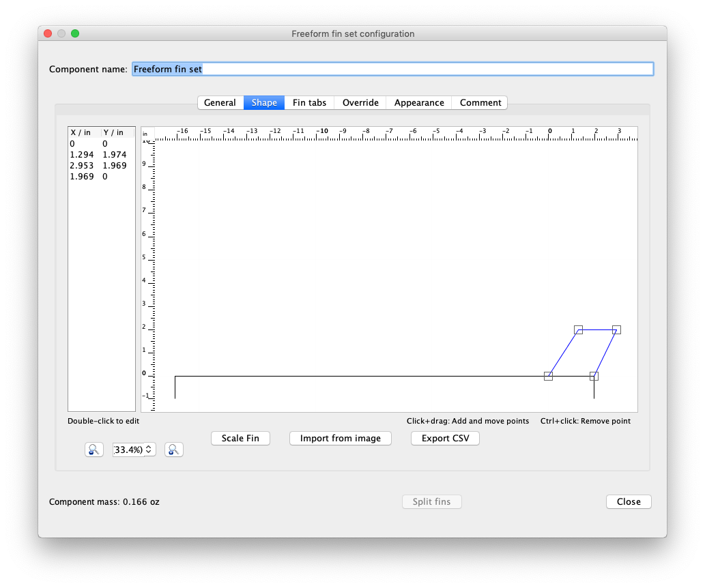Click the Split fins button

coord(431,501)
